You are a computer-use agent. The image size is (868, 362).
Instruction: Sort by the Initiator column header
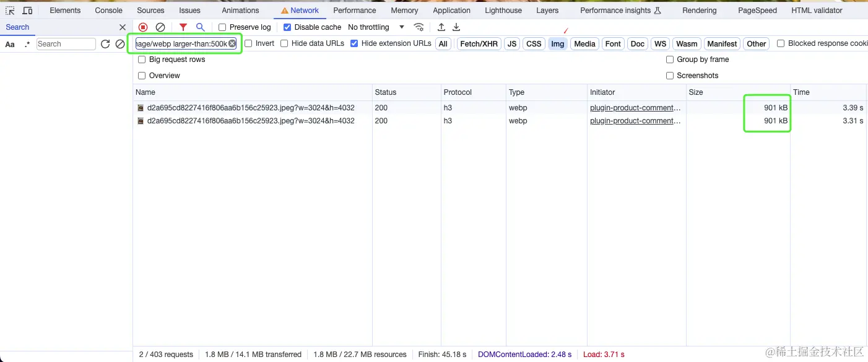(636, 92)
